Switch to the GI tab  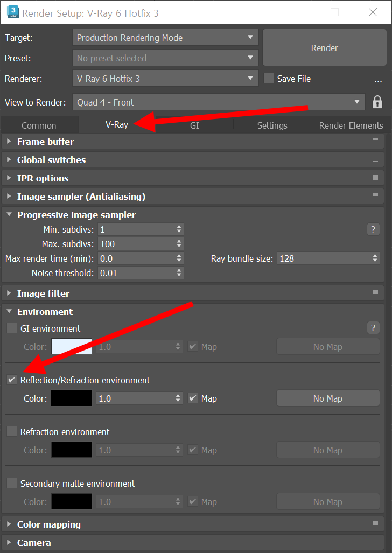click(x=194, y=125)
